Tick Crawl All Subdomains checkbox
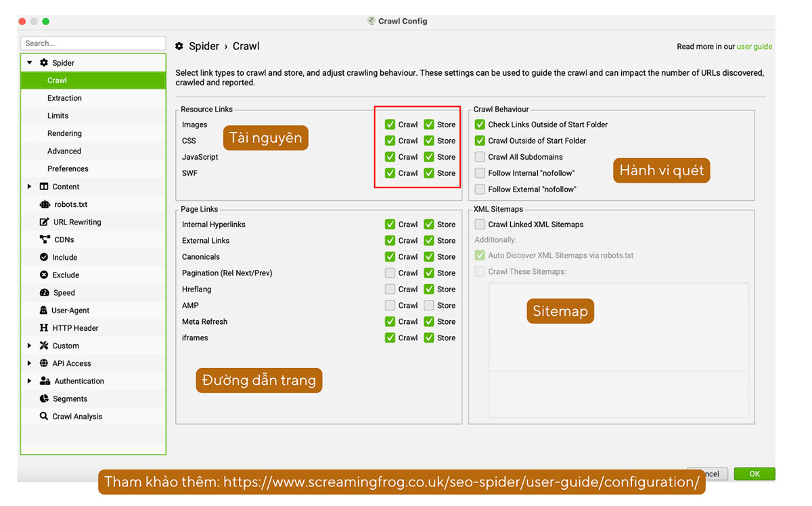 coord(480,157)
